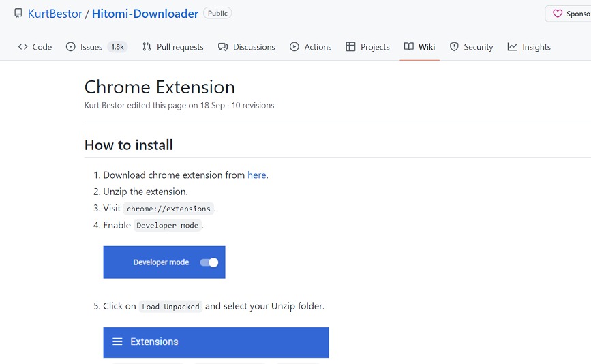Open the Issues tab

(x=97, y=47)
